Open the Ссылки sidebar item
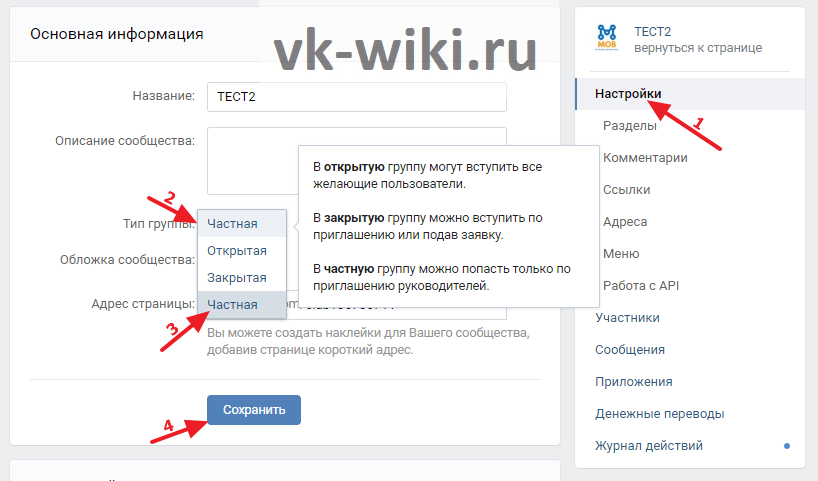This screenshot has height=481, width=818. click(627, 190)
